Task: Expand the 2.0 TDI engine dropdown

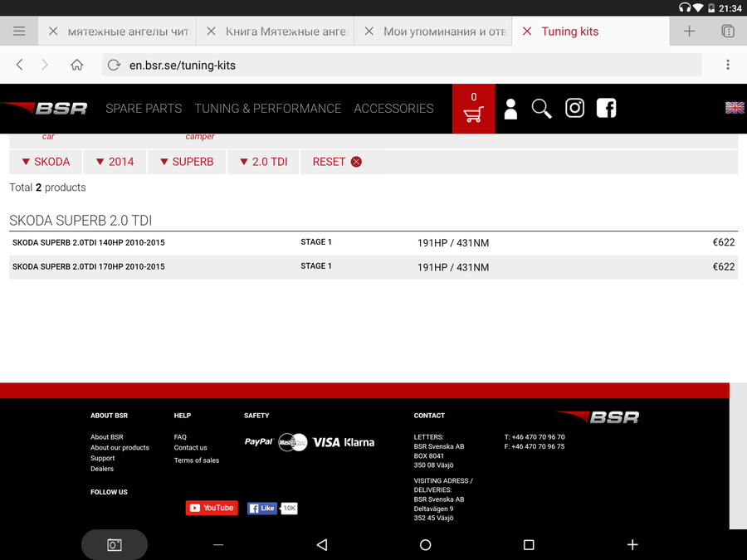Action: 263,162
